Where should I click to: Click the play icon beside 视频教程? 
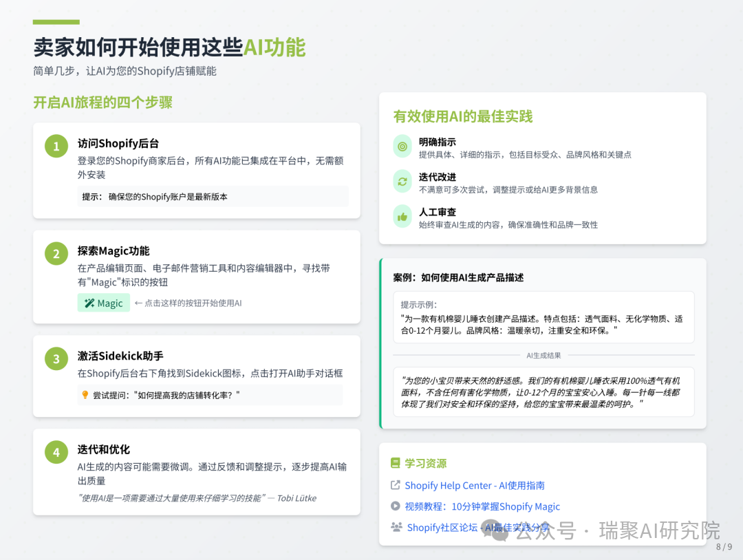point(395,506)
